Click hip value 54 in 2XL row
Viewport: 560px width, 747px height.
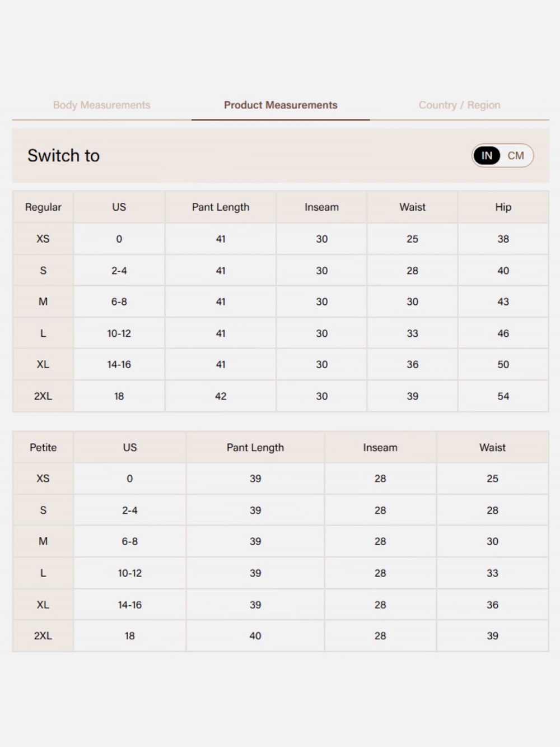(x=503, y=396)
